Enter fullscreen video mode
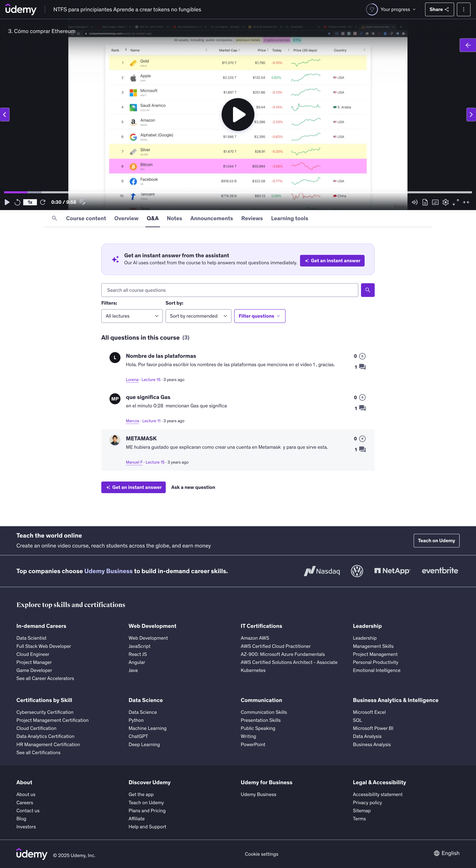 (456, 202)
